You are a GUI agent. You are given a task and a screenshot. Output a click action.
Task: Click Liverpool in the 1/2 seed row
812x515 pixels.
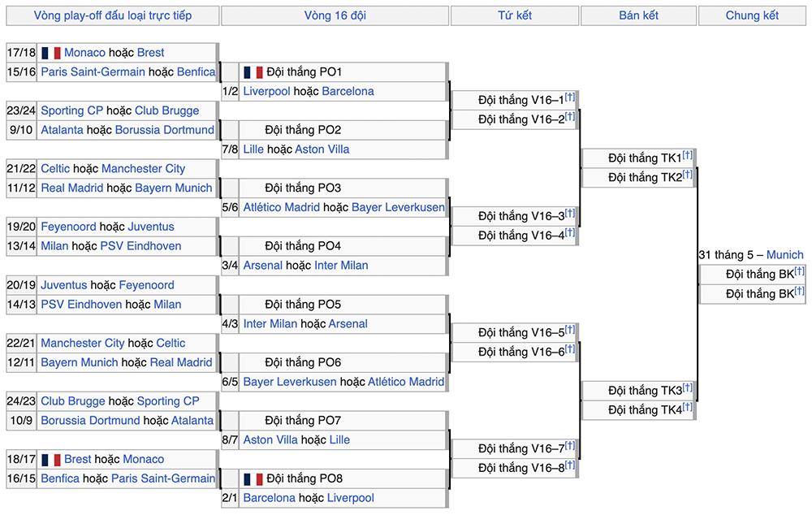coord(266,92)
